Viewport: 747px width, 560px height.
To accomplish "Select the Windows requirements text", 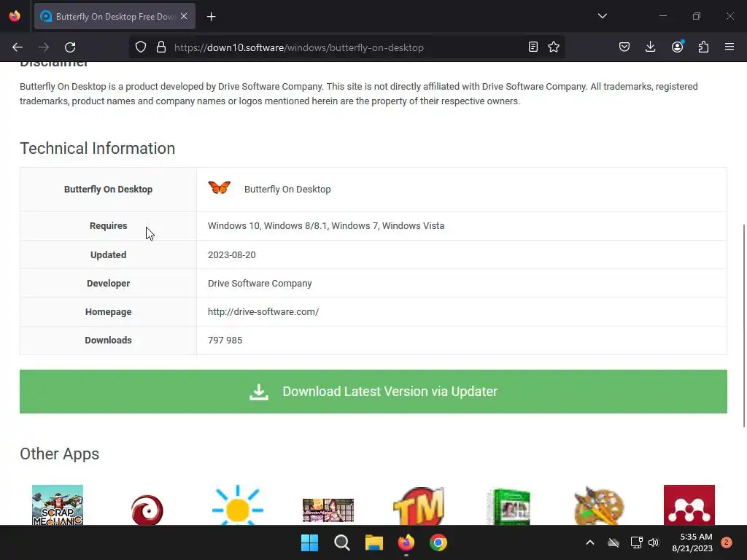I will (326, 226).
